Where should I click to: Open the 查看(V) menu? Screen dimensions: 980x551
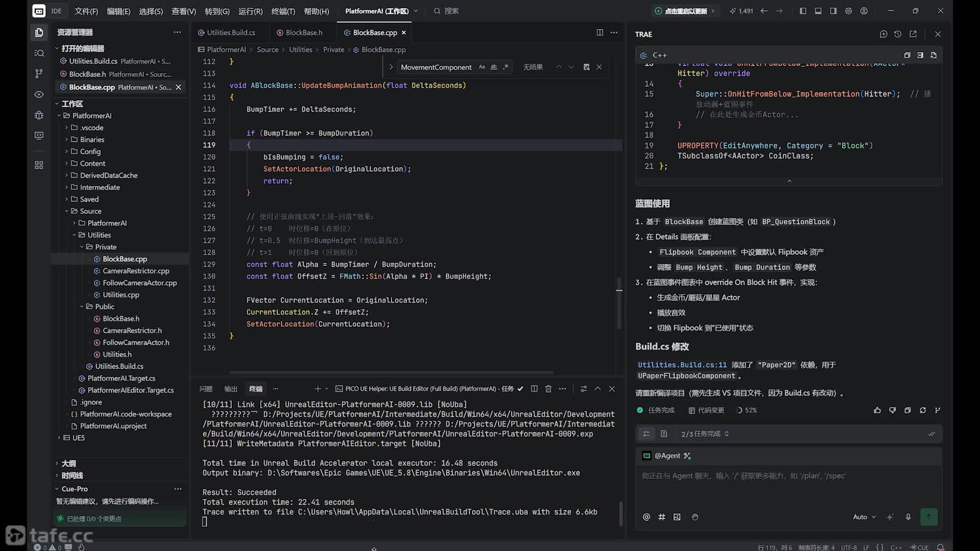(x=184, y=11)
